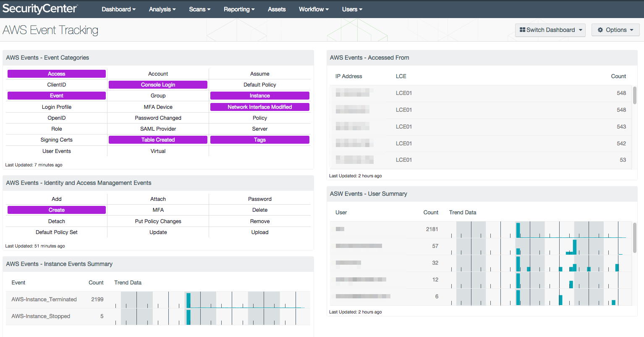Click the Accessed From panel scrollbar
This screenshot has height=337, width=644.
click(x=634, y=95)
